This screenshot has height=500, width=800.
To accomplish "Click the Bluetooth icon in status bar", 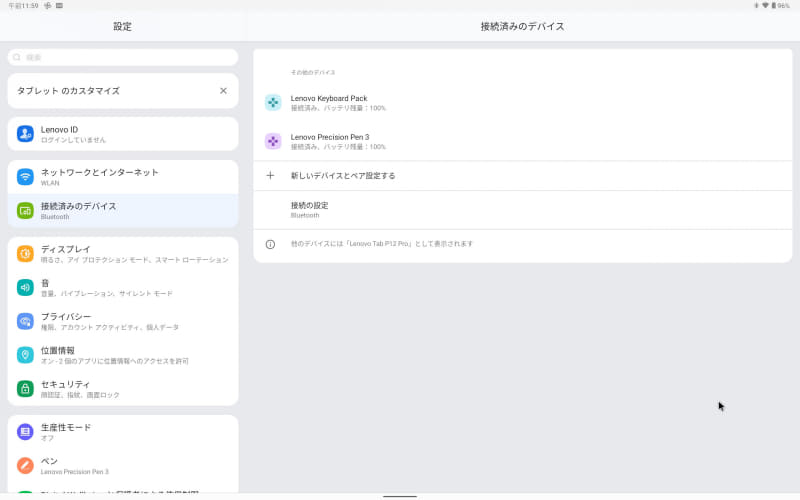I will pyautogui.click(x=757, y=6).
